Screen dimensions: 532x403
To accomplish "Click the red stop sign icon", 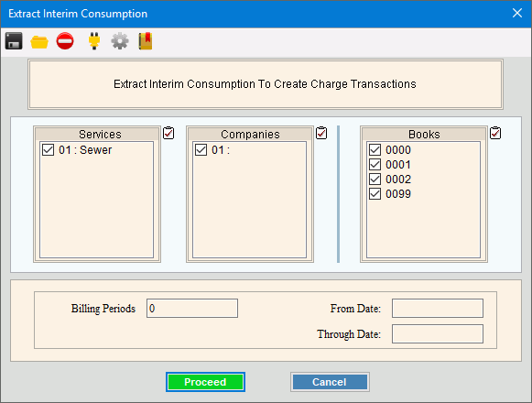I will (x=65, y=41).
